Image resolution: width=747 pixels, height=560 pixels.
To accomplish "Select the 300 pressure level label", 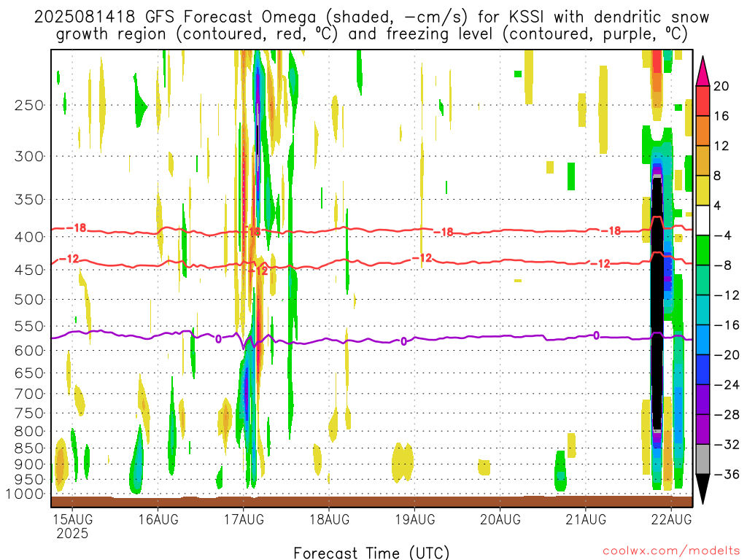I will click(29, 156).
